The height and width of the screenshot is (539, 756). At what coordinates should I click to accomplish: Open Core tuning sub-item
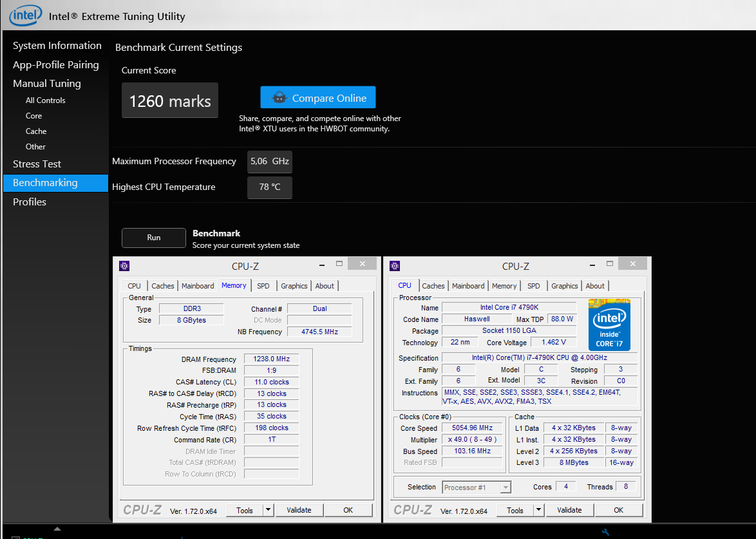click(x=33, y=116)
